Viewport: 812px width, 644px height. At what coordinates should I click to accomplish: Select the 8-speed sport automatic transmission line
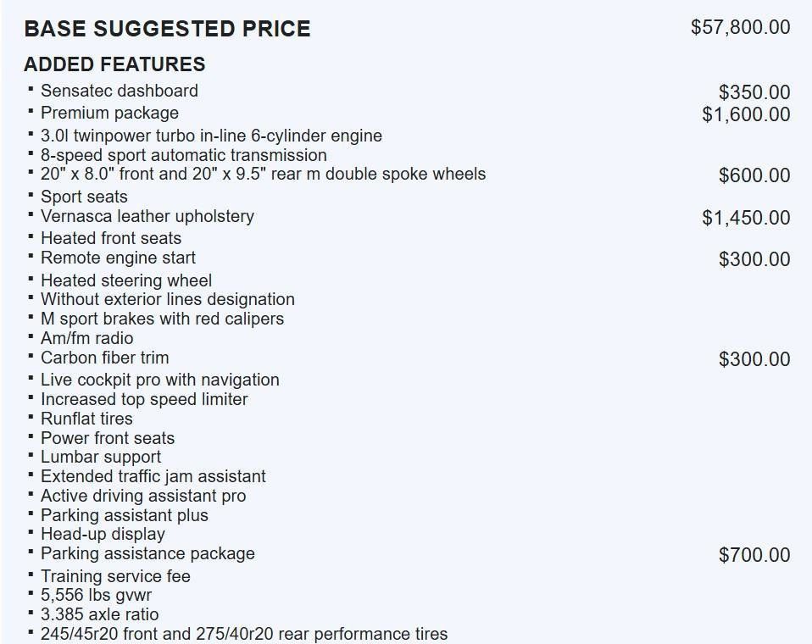click(183, 155)
